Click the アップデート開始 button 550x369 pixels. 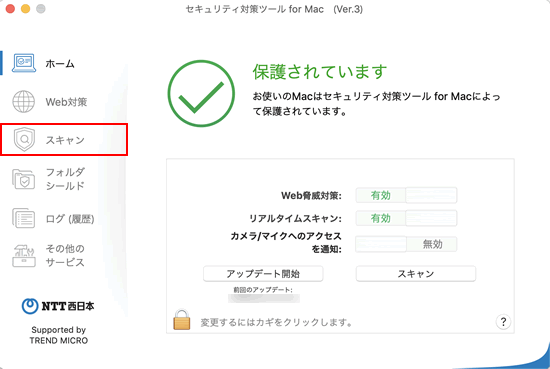pyautogui.click(x=263, y=274)
